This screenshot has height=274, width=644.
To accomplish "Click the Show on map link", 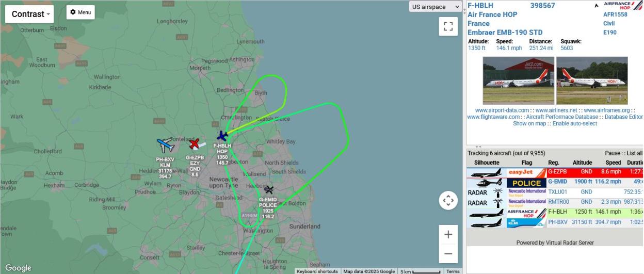I will tap(529, 123).
